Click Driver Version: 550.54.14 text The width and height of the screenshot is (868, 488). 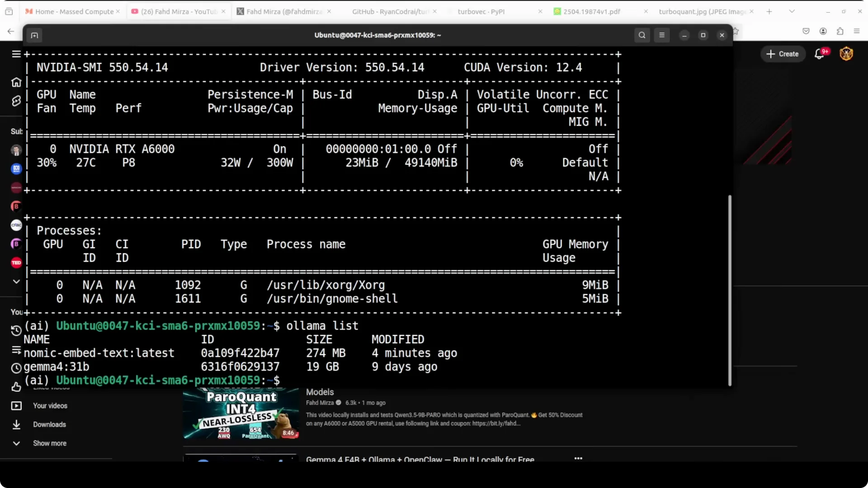(x=342, y=67)
